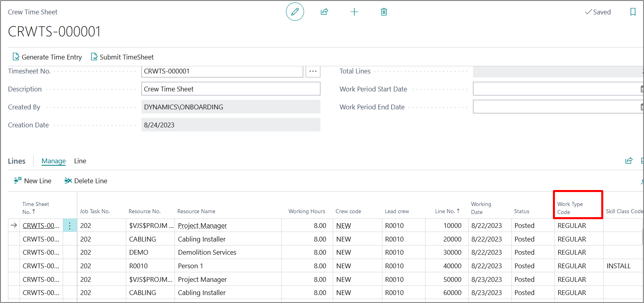Click line number 60000 cell
Screen dimensions: 644x303
click(447, 293)
